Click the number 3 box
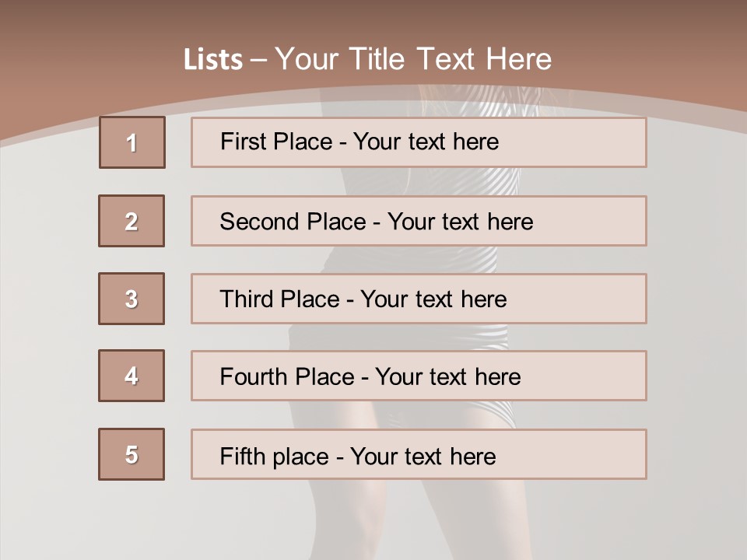 (x=132, y=299)
